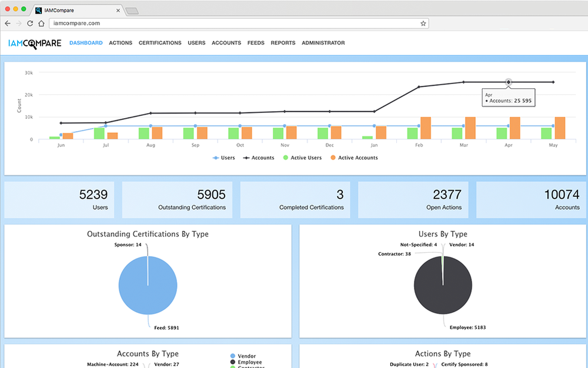Image resolution: width=588 pixels, height=368 pixels.
Task: Open the Certifications menu
Action: [x=160, y=43]
